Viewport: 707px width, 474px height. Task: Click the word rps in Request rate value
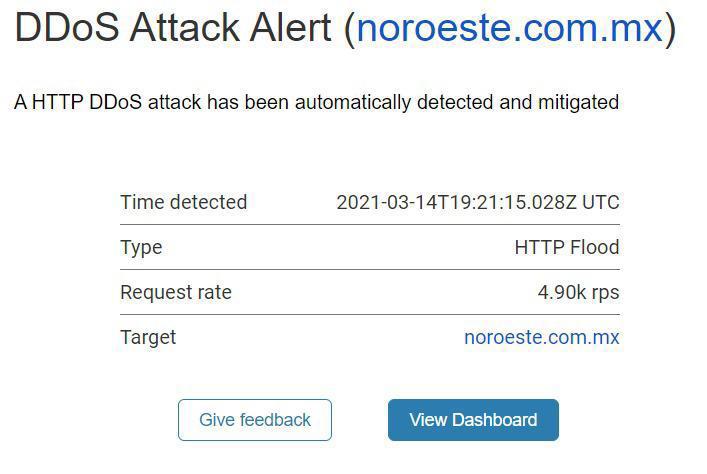[x=605, y=294]
